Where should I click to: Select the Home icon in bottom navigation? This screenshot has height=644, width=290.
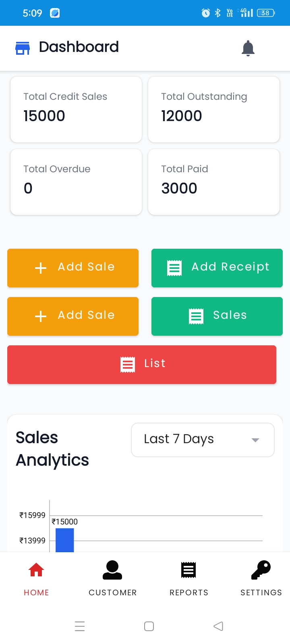click(36, 570)
